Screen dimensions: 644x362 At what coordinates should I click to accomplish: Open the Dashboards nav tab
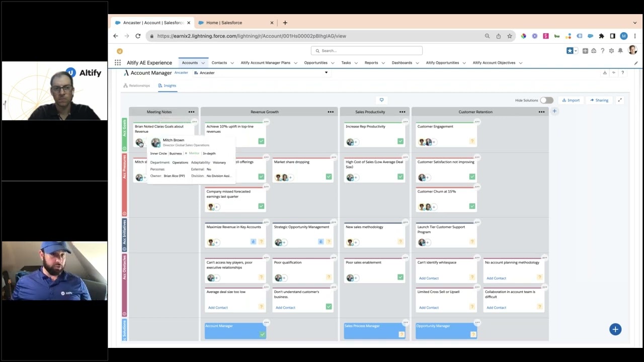402,63
